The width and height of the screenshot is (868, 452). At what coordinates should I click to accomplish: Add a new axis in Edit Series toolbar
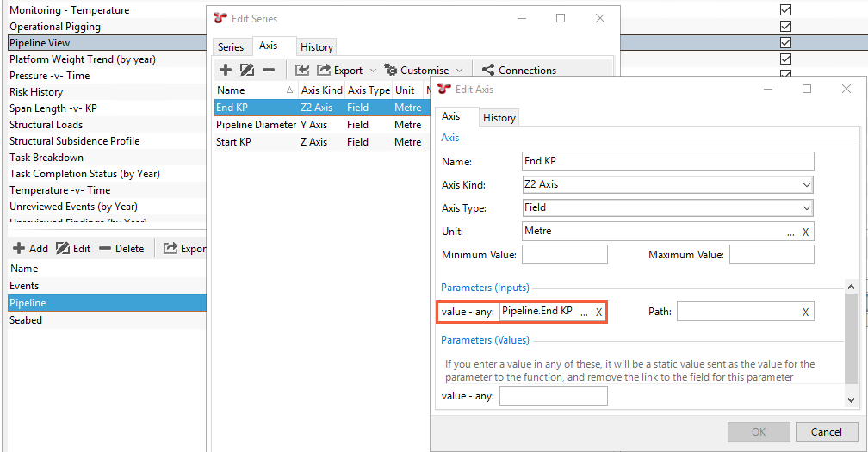click(226, 70)
